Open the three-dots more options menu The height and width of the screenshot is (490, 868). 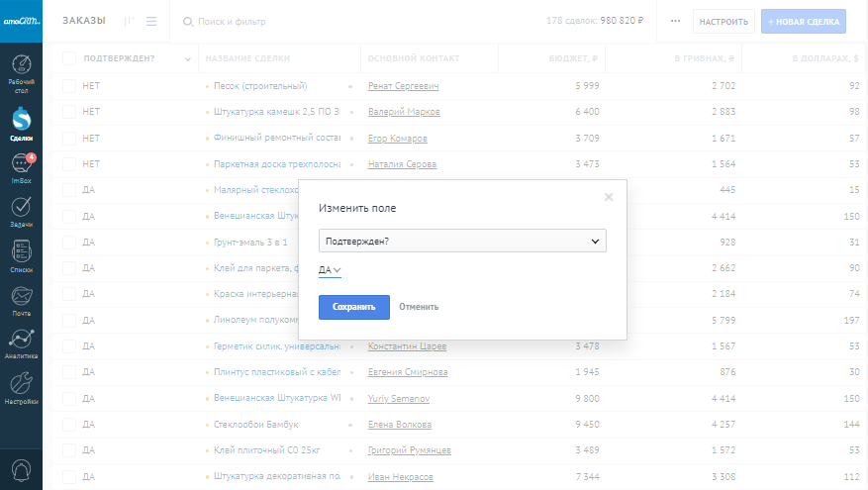(675, 21)
